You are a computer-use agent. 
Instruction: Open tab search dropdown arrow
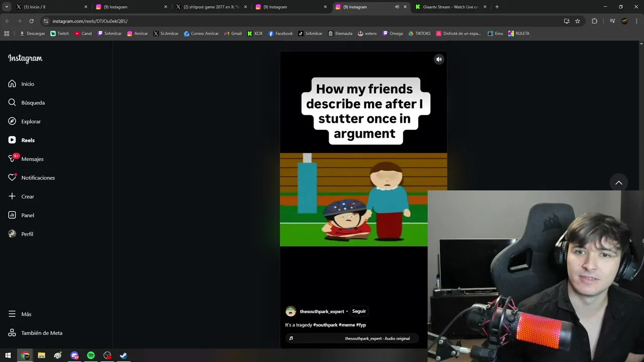coord(7,7)
